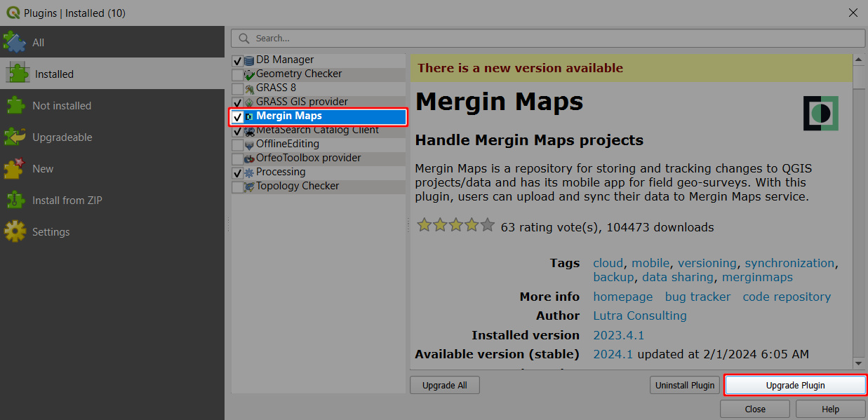Click the details scrollbar down arrow
This screenshot has height=420, width=868.
pos(859,363)
